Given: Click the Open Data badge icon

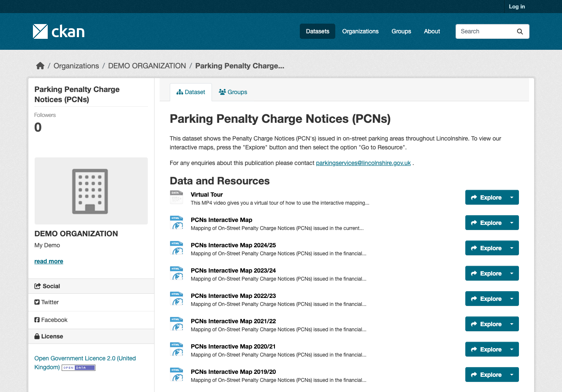Looking at the screenshot, I should pyautogui.click(x=79, y=368).
